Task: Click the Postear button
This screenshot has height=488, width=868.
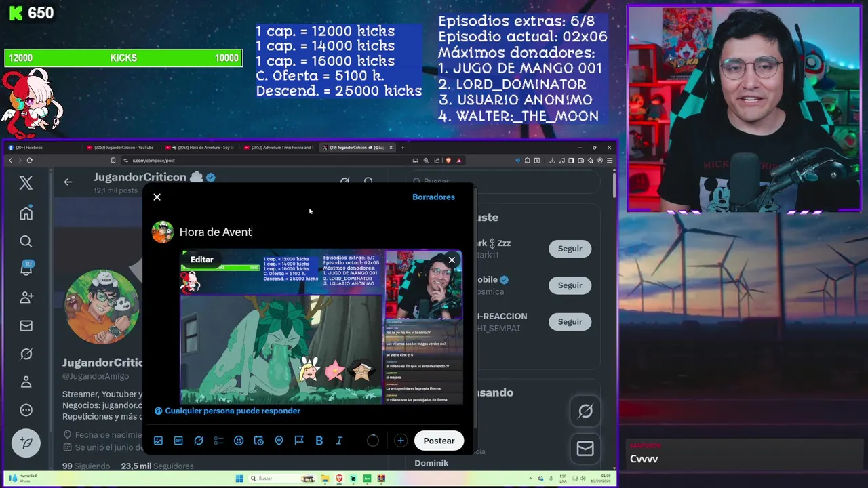Action: pos(439,441)
